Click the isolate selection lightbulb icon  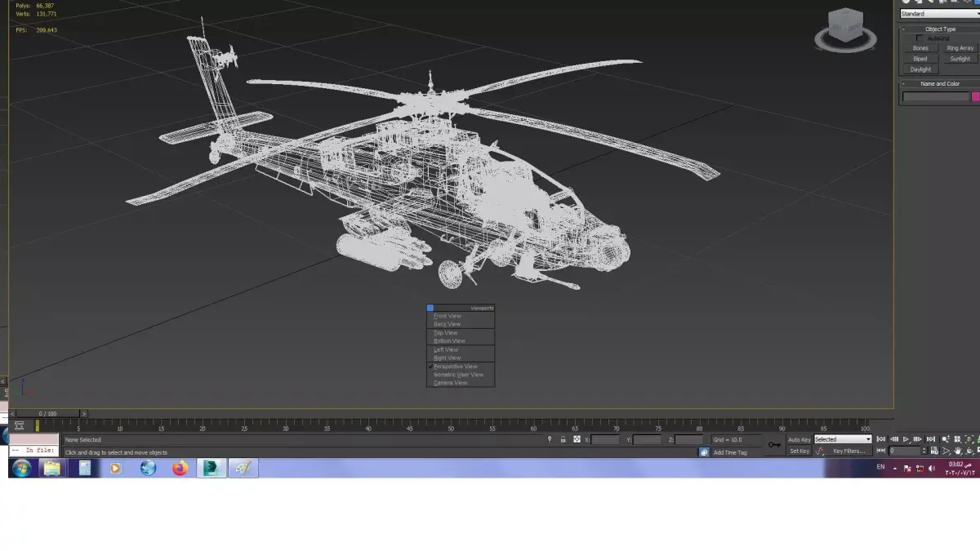coord(550,439)
